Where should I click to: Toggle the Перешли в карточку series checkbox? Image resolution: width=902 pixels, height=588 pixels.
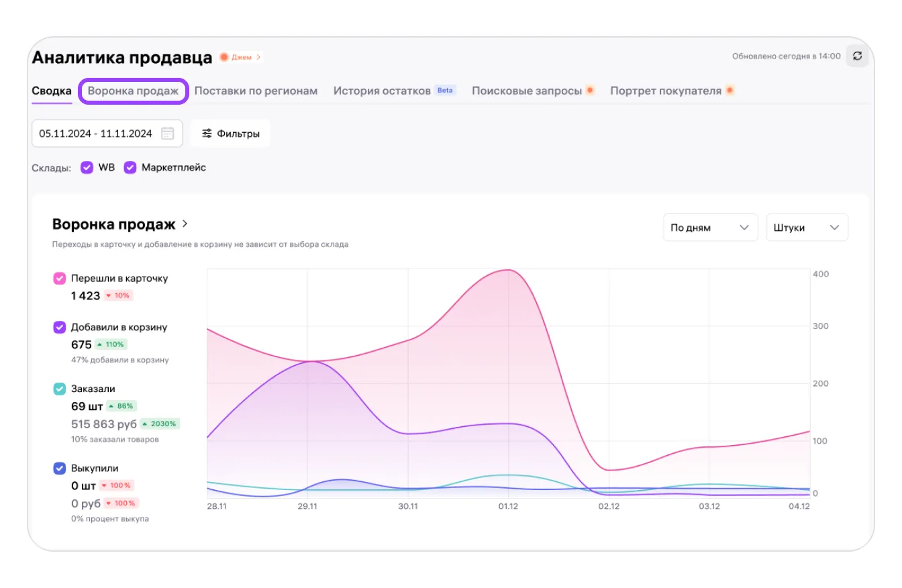click(x=59, y=278)
